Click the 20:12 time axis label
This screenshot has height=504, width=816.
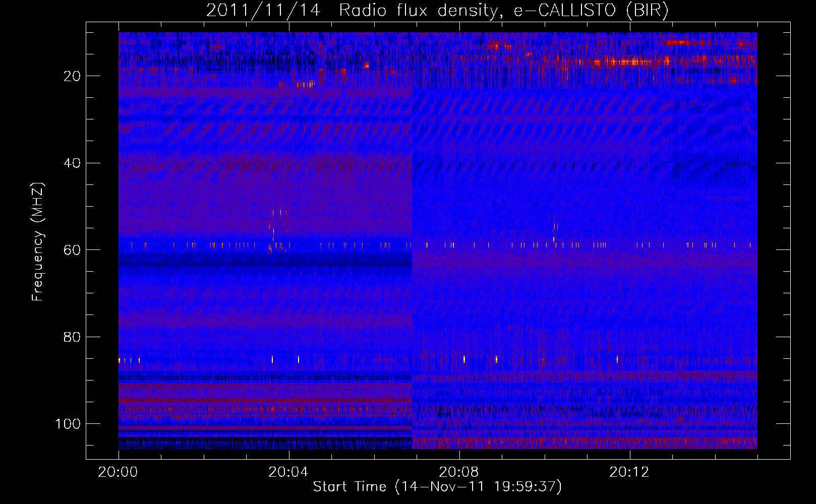pyautogui.click(x=629, y=472)
